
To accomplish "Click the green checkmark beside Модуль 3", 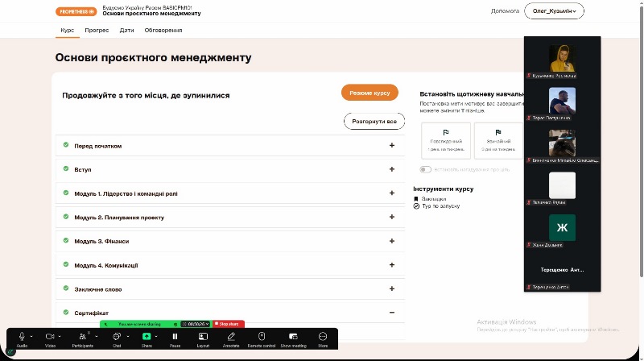I will (66, 240).
